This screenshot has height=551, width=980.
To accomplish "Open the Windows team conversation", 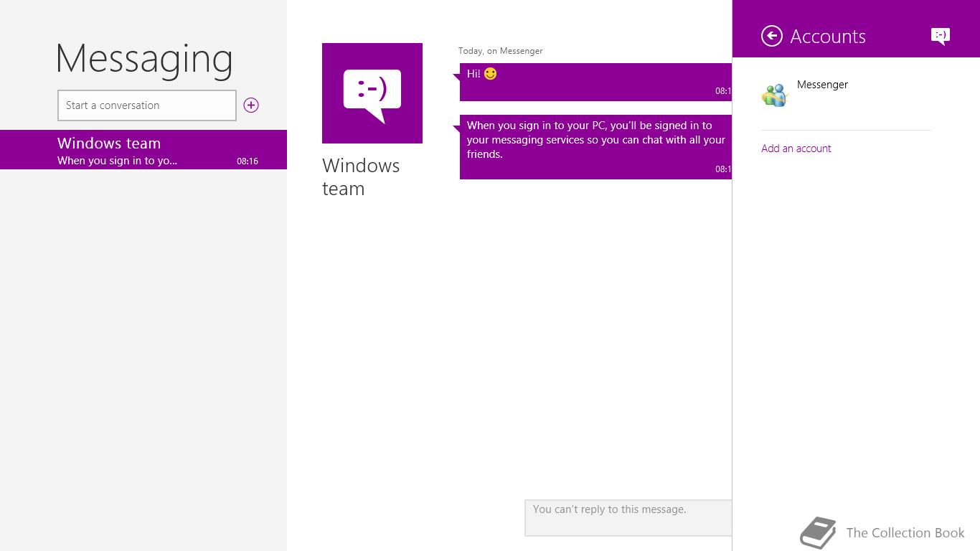I will coord(143,150).
